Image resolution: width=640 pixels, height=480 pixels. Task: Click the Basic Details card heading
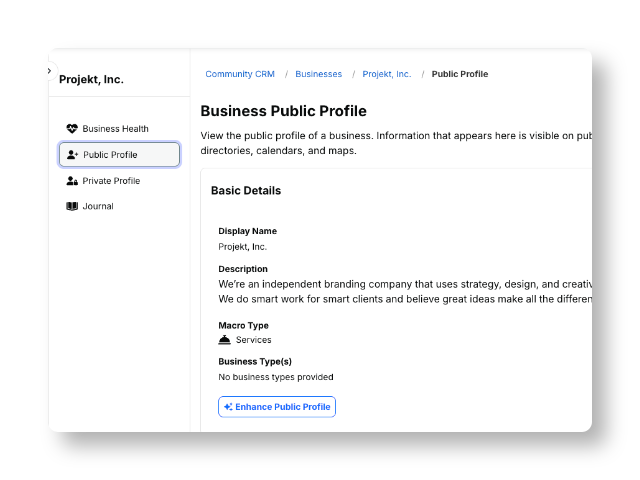pyautogui.click(x=246, y=191)
